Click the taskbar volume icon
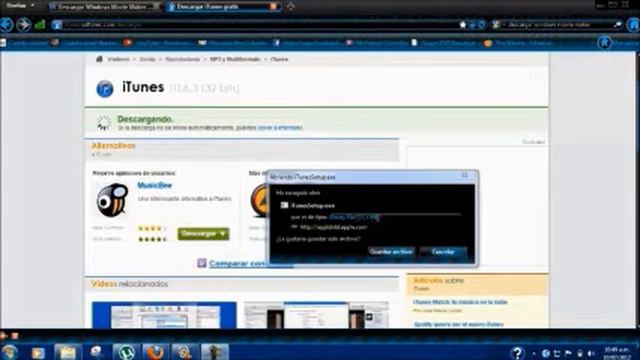The width and height of the screenshot is (640, 360). coord(591,353)
